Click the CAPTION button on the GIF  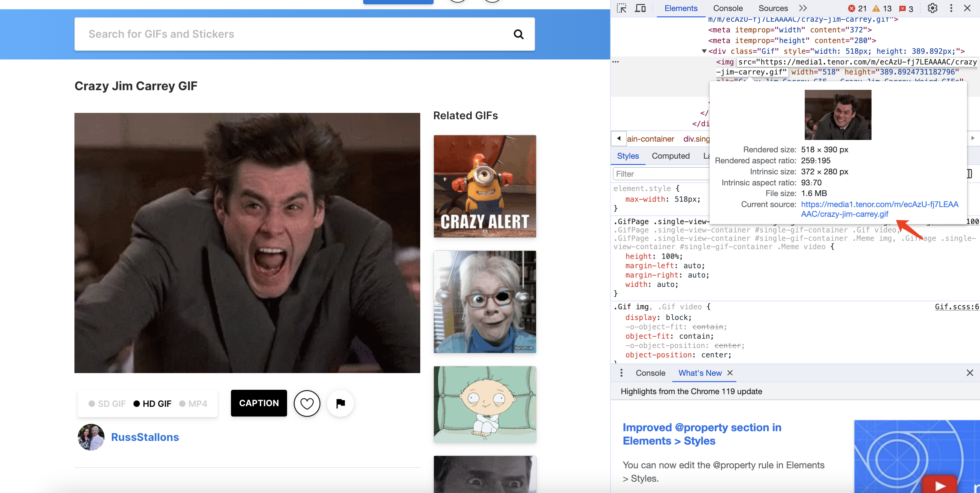258,403
